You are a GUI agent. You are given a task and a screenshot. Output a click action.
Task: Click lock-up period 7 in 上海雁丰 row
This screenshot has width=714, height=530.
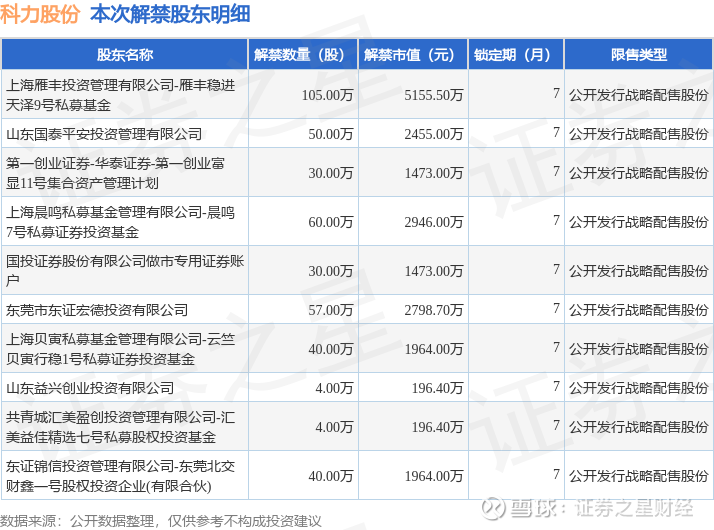click(556, 93)
